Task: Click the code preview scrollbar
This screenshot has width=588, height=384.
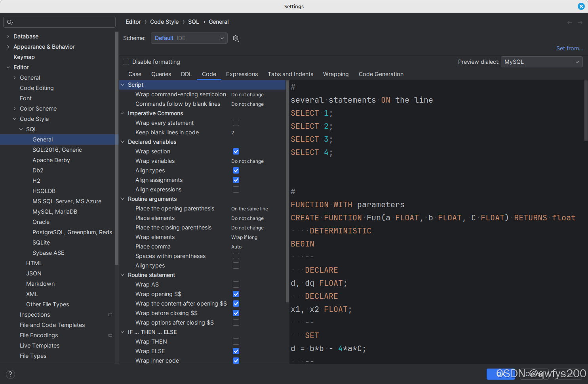Action: 586,111
